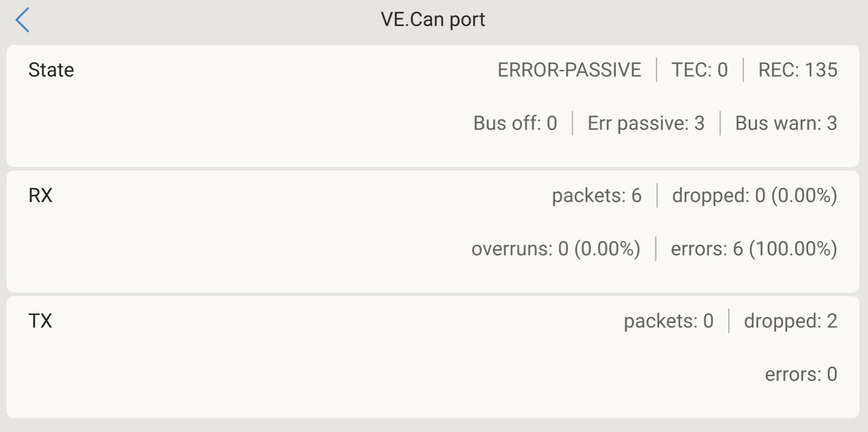Click the Bus warn: 3 value
868x432 pixels.
[x=786, y=123]
